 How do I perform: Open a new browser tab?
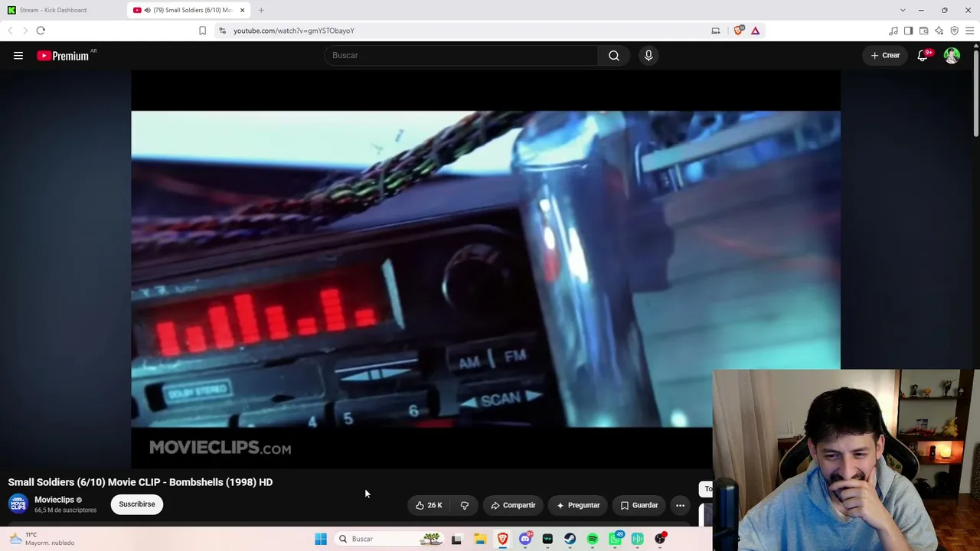click(261, 10)
